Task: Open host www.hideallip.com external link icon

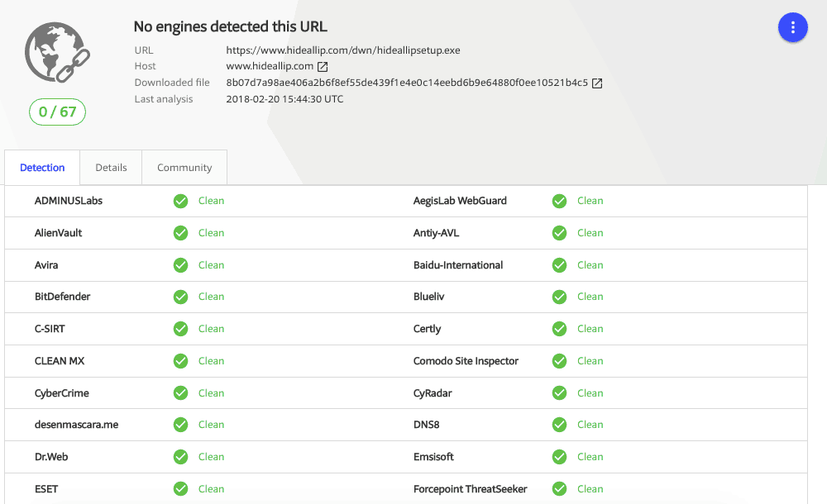Action: [323, 66]
